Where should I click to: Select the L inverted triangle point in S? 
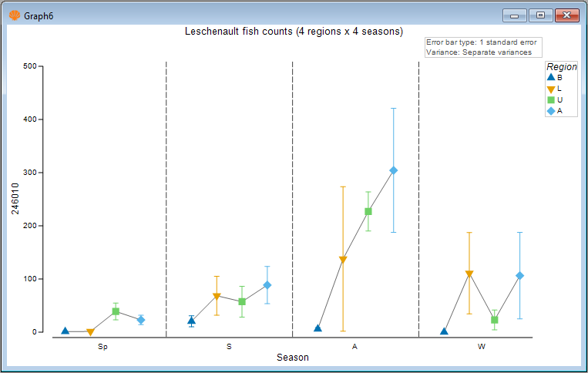pos(217,297)
